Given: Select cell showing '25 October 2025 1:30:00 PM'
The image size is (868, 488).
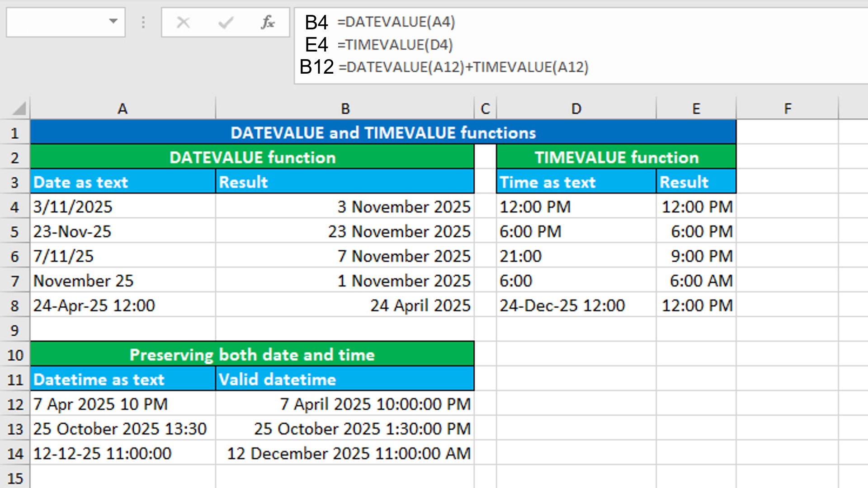Looking at the screenshot, I should pos(345,429).
